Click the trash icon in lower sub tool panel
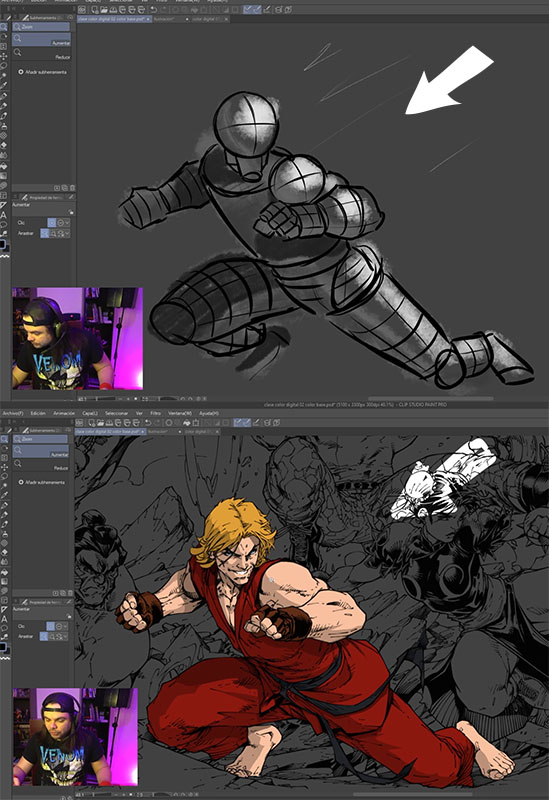Image resolution: width=549 pixels, height=800 pixels. click(x=71, y=593)
